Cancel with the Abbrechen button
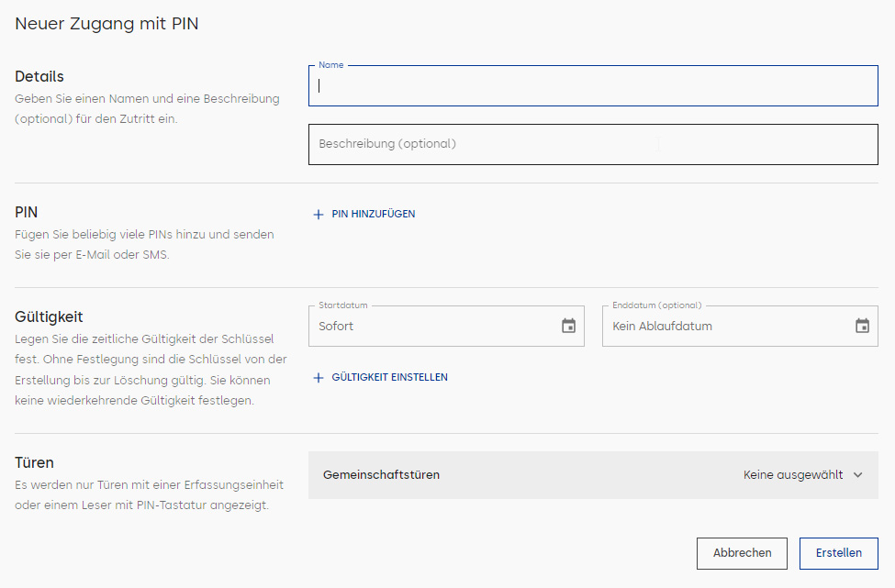 point(742,553)
